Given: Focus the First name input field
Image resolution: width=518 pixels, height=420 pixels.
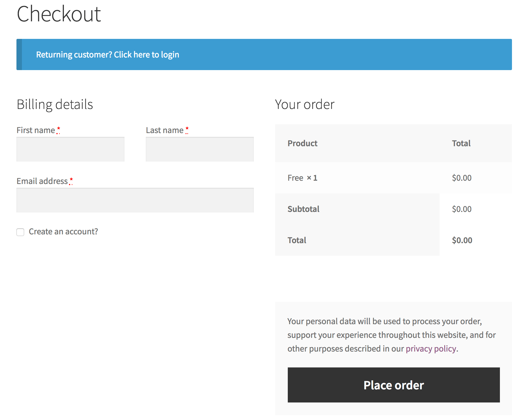Looking at the screenshot, I should coord(70,149).
